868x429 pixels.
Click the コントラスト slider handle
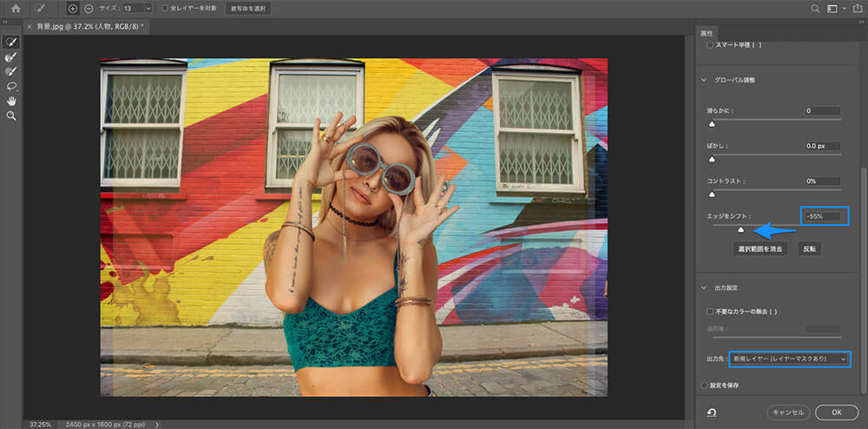[x=712, y=195]
